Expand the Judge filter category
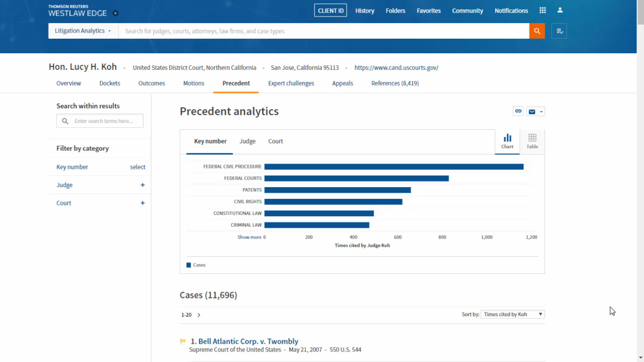The width and height of the screenshot is (644, 362). coord(142,185)
